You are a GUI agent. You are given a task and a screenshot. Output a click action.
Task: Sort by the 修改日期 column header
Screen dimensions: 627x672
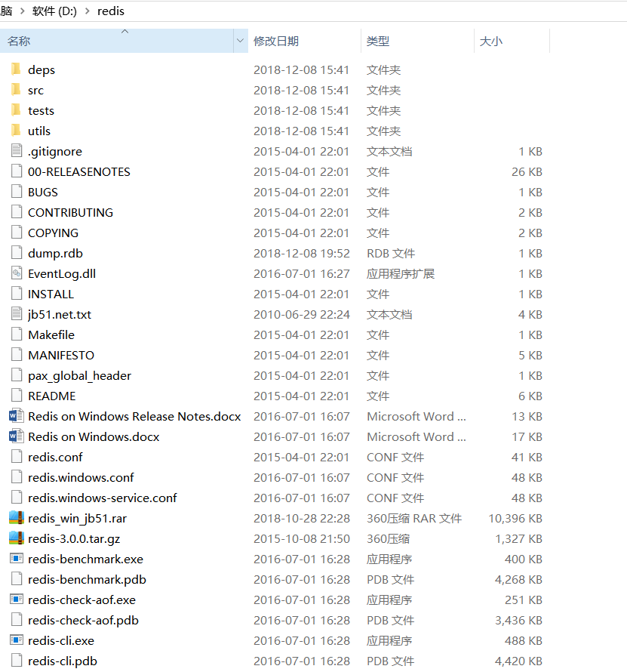point(305,41)
